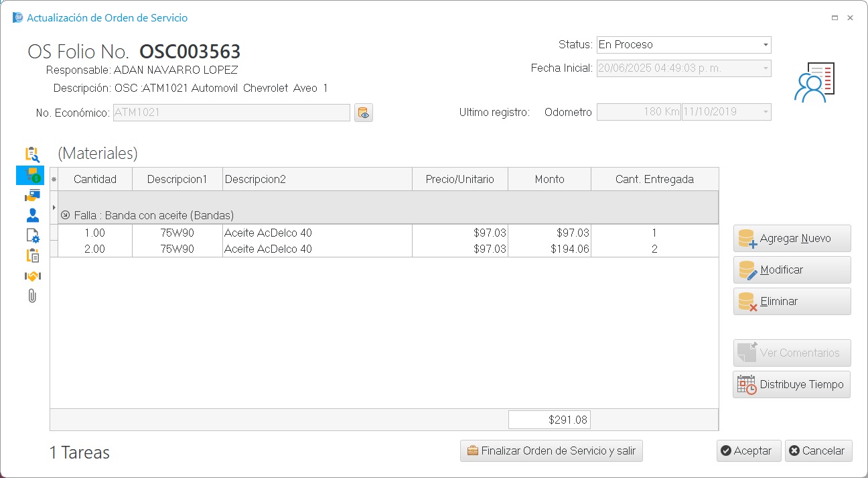Click the blue person sidebar icon
Viewport: 868px width, 478px height.
(x=31, y=215)
